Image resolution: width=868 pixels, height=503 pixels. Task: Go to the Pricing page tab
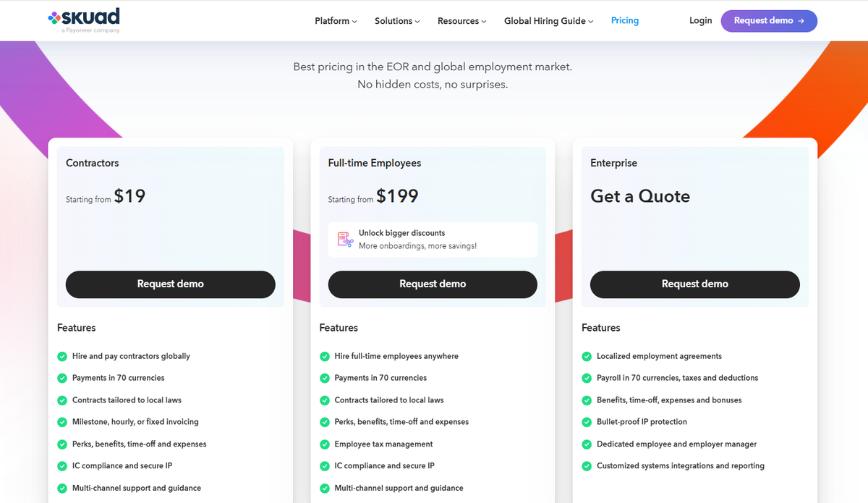(625, 21)
